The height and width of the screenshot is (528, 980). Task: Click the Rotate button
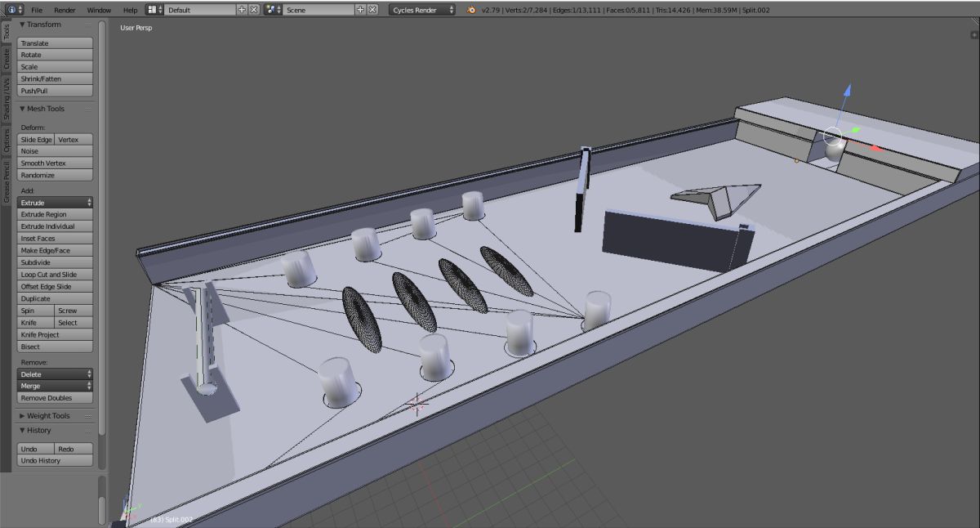(x=56, y=55)
